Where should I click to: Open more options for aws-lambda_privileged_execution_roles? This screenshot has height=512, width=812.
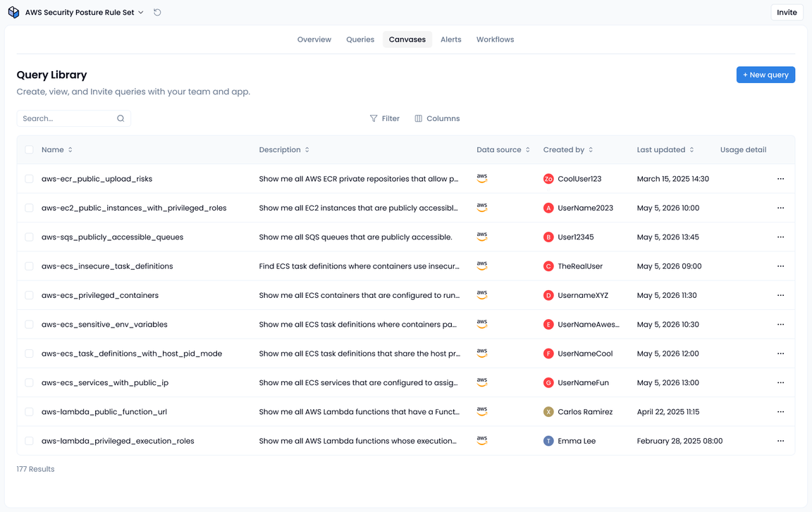[x=780, y=441]
